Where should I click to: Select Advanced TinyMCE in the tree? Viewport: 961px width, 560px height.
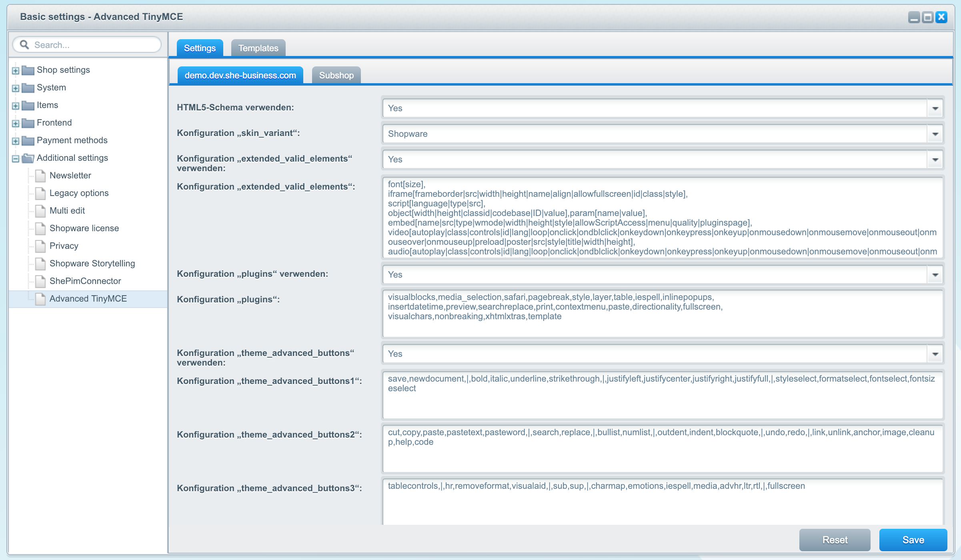[x=88, y=299]
